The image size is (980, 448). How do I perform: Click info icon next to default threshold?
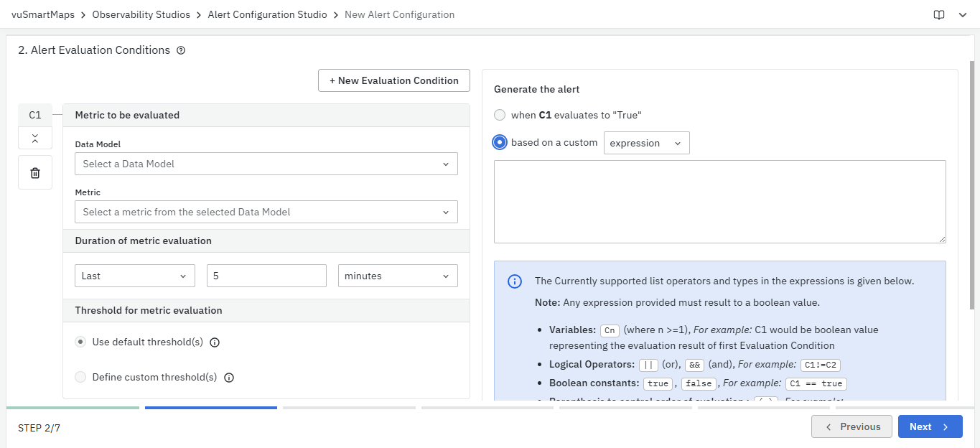click(215, 342)
